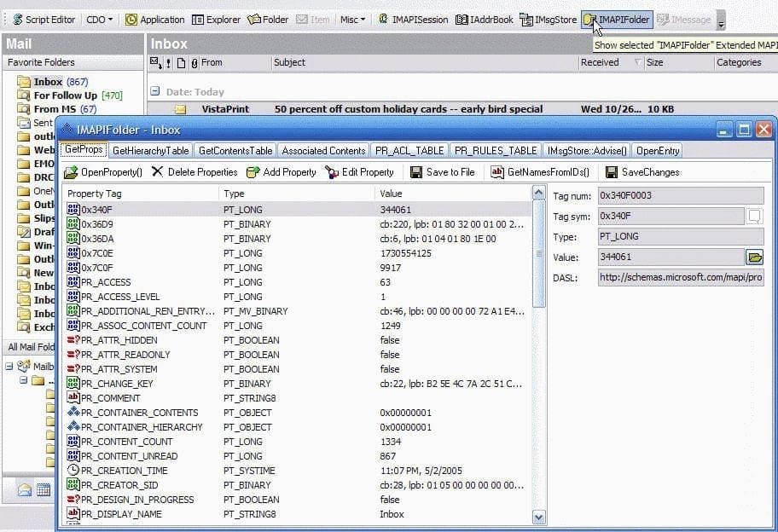Select the PR_CONTENT_UNREAD property row
778x532 pixels.
298,455
